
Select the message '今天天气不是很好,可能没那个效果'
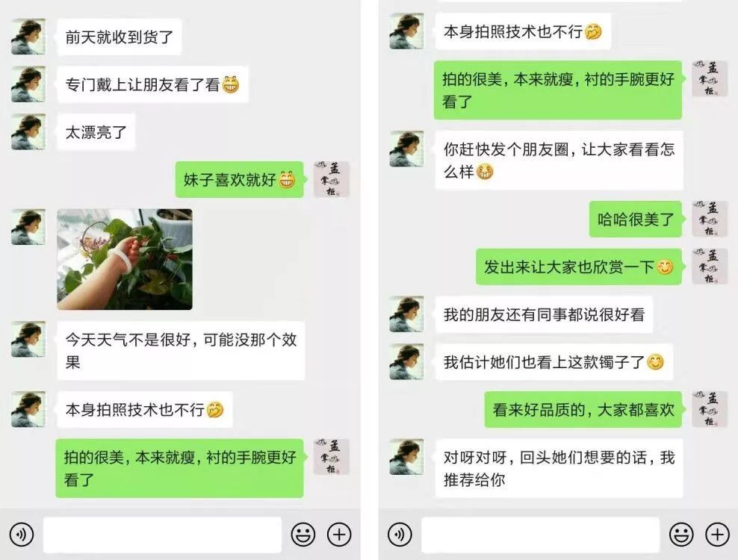pyautogui.click(x=181, y=351)
